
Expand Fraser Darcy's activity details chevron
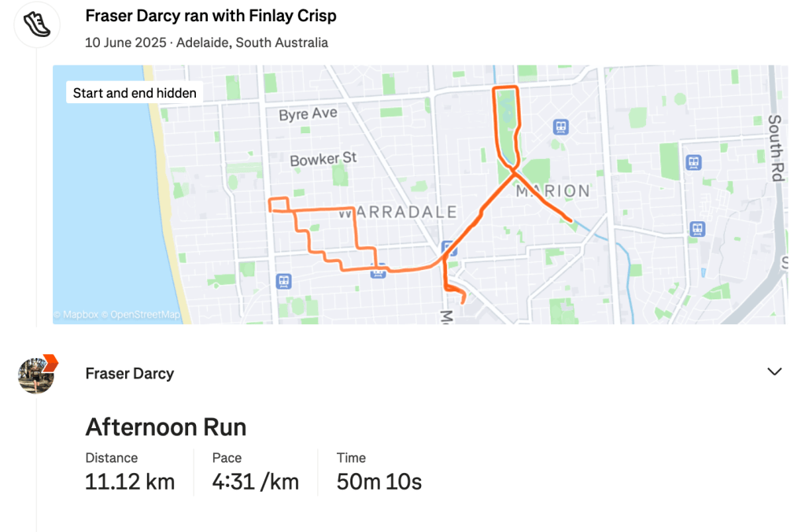point(774,372)
